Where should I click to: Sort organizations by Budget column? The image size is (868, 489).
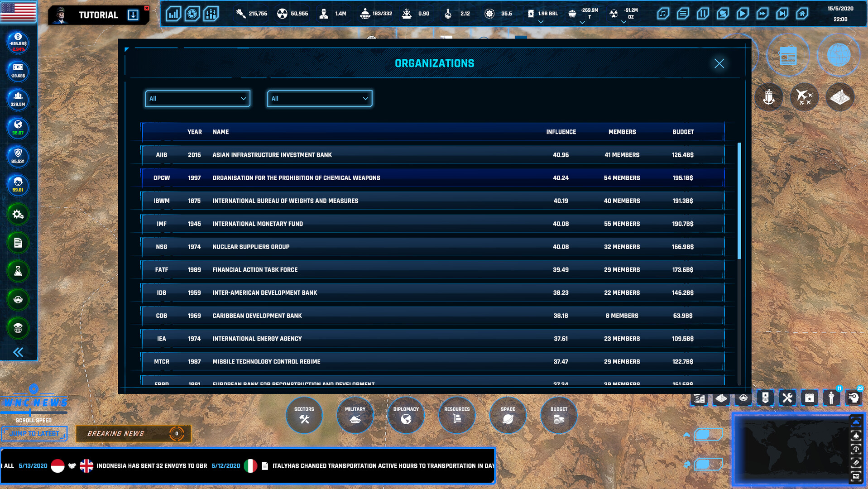[x=683, y=132]
